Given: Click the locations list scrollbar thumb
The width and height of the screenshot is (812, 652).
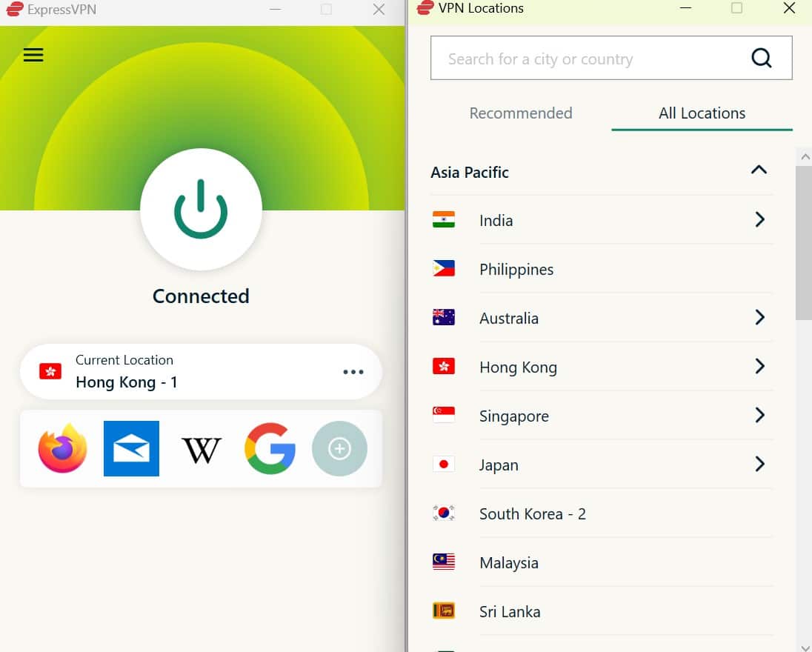Looking at the screenshot, I should (x=804, y=243).
